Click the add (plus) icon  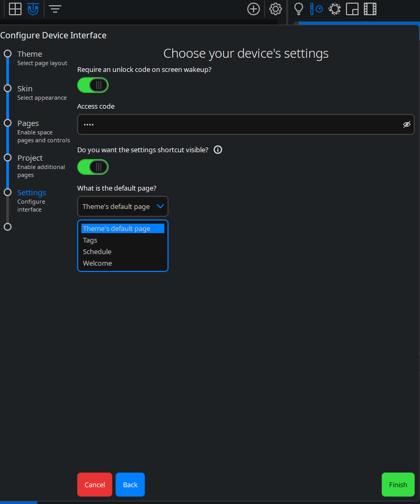(254, 9)
